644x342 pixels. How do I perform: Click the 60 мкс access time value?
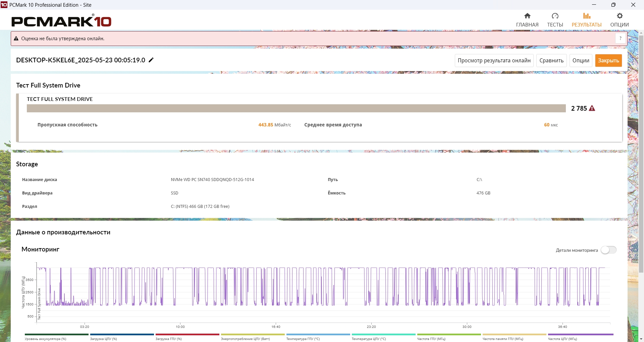click(x=551, y=125)
